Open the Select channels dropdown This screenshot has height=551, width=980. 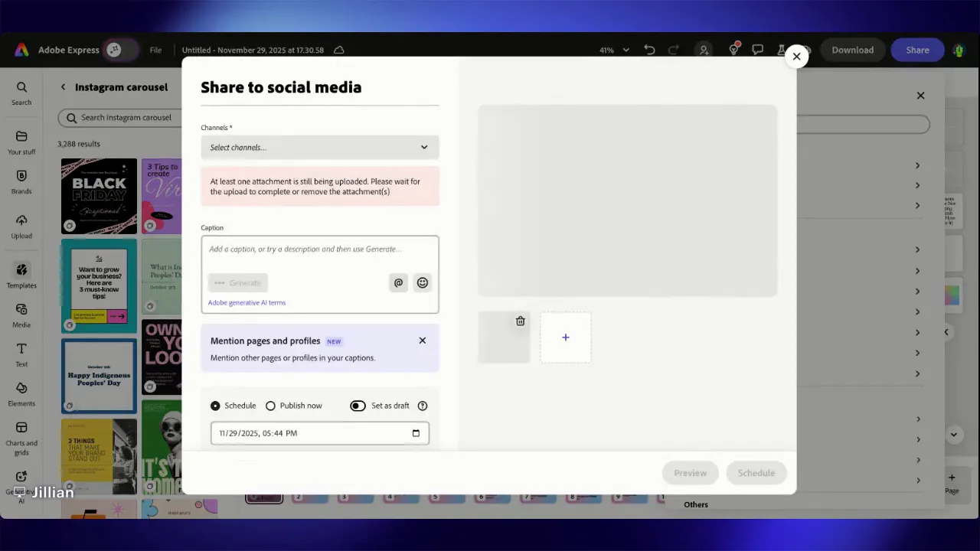(319, 147)
